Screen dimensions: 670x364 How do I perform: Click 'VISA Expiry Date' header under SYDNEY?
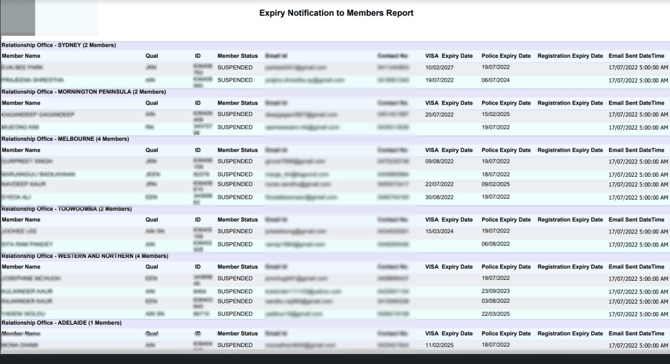coord(449,56)
